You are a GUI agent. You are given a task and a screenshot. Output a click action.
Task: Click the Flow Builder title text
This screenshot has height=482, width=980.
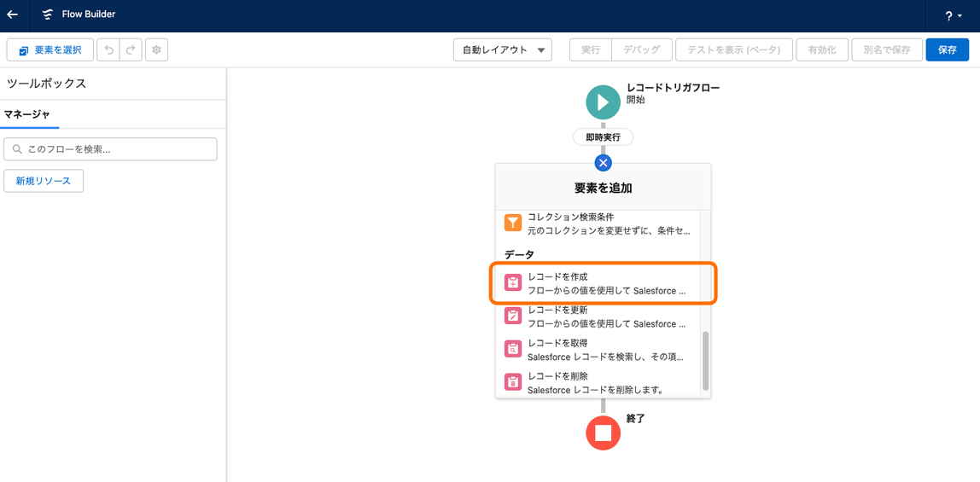(89, 14)
